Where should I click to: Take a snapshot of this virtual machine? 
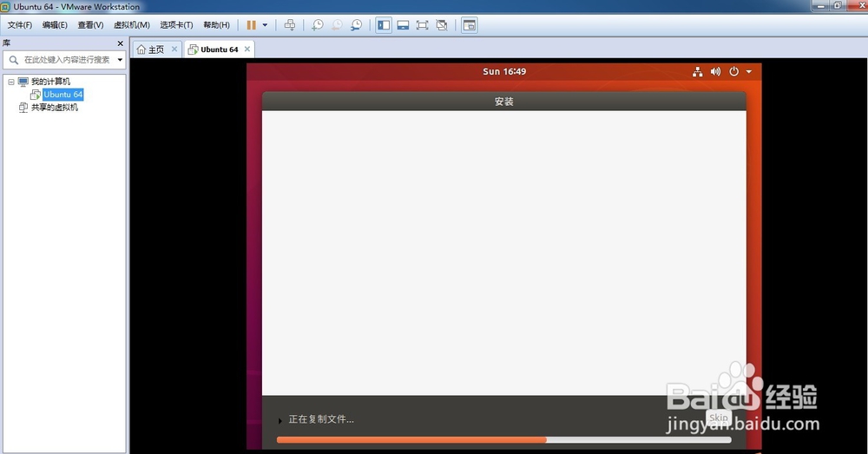317,25
